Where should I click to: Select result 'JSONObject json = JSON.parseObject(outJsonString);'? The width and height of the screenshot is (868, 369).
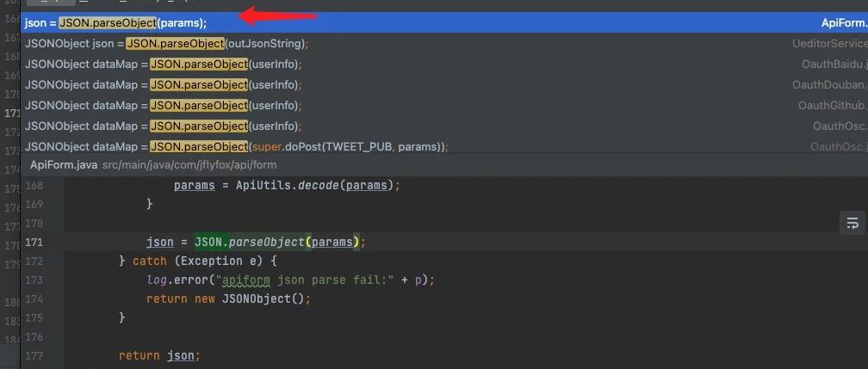[x=444, y=43]
